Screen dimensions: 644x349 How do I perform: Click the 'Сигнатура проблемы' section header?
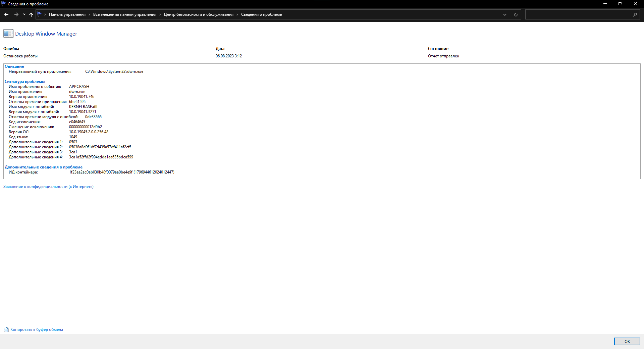[x=25, y=82]
